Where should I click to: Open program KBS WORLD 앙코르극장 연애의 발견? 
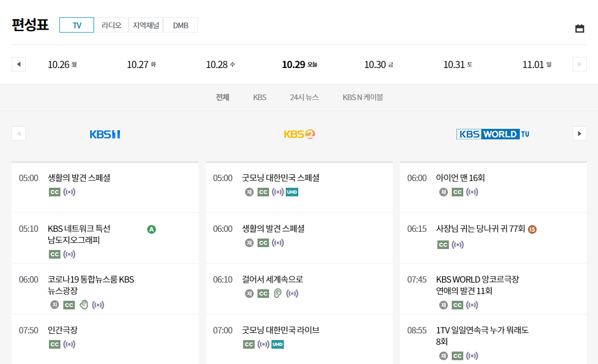click(478, 285)
